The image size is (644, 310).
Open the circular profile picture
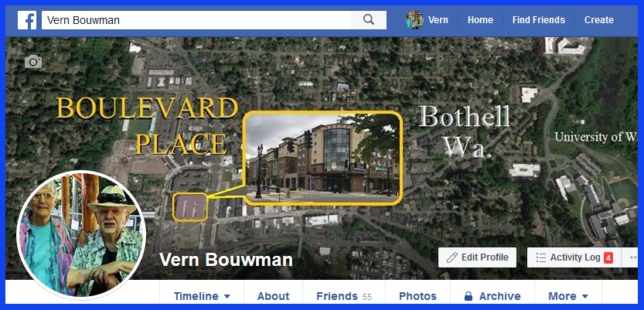(x=81, y=234)
